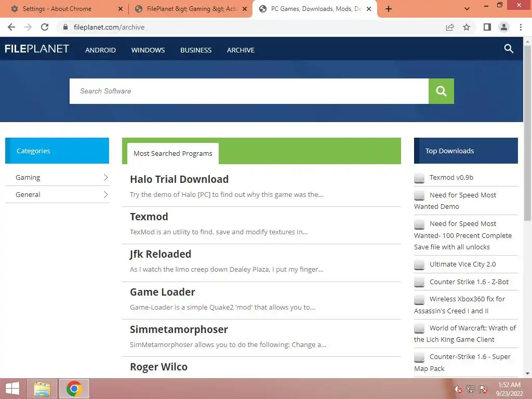Click the Gaming category text
Screen dimensions: 532x399
(x=28, y=178)
